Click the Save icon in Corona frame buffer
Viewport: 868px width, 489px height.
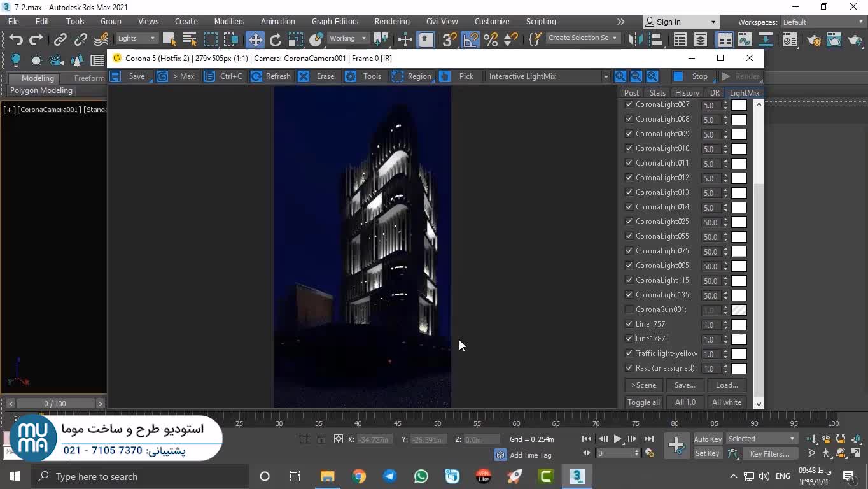[116, 76]
